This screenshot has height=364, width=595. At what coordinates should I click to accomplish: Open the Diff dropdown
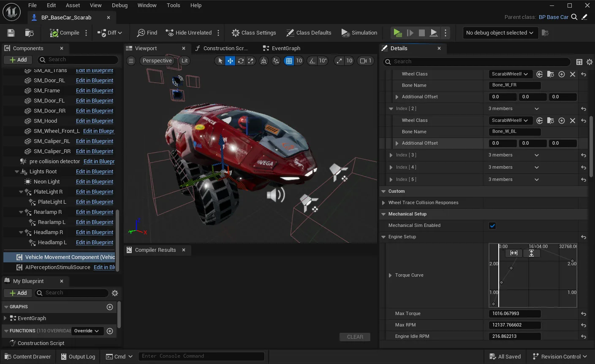(x=110, y=32)
